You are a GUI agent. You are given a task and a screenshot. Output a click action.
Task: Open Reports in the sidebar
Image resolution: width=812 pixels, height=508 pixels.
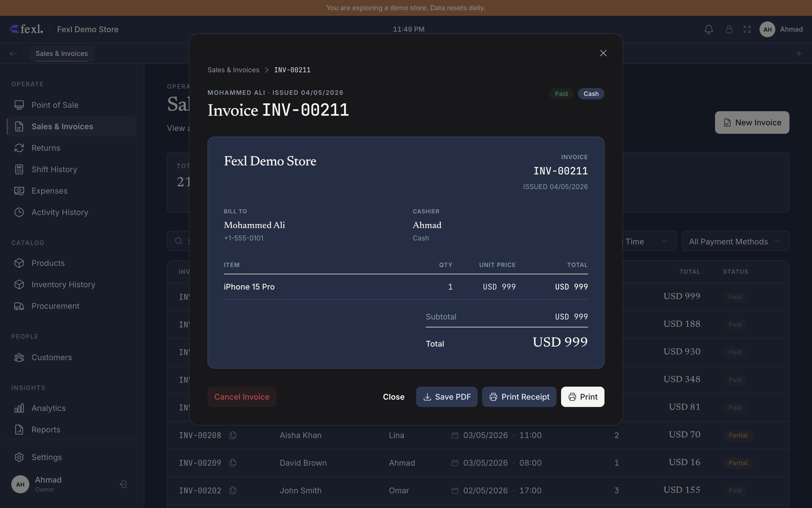point(71,430)
